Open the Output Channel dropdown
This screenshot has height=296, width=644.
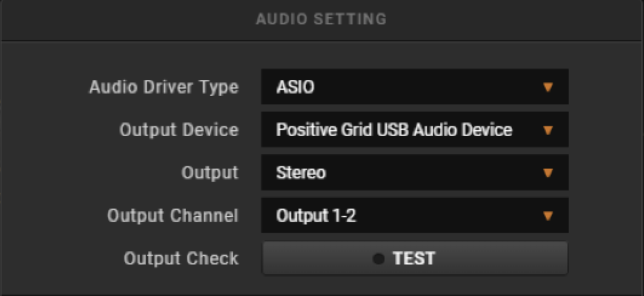415,215
